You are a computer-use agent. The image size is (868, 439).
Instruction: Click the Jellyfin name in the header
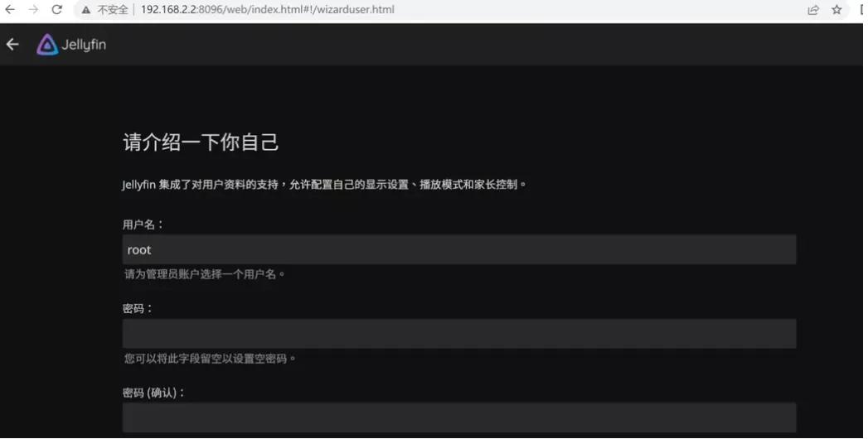point(84,45)
